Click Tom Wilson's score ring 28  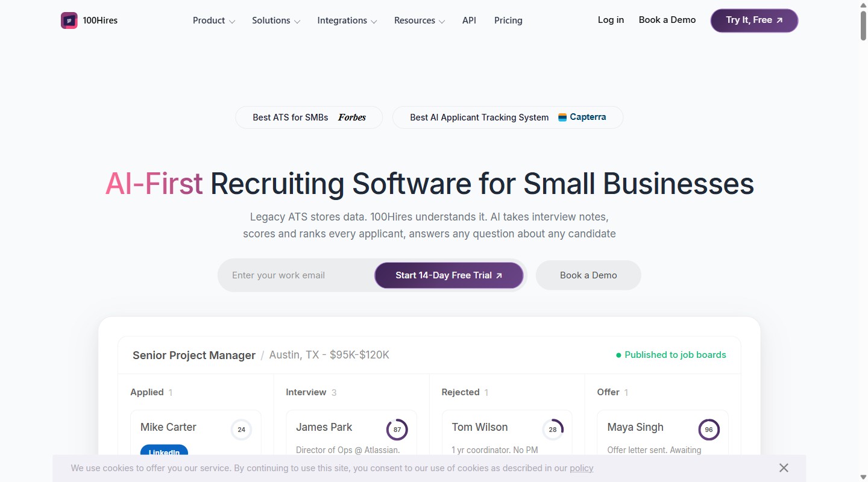tap(553, 430)
